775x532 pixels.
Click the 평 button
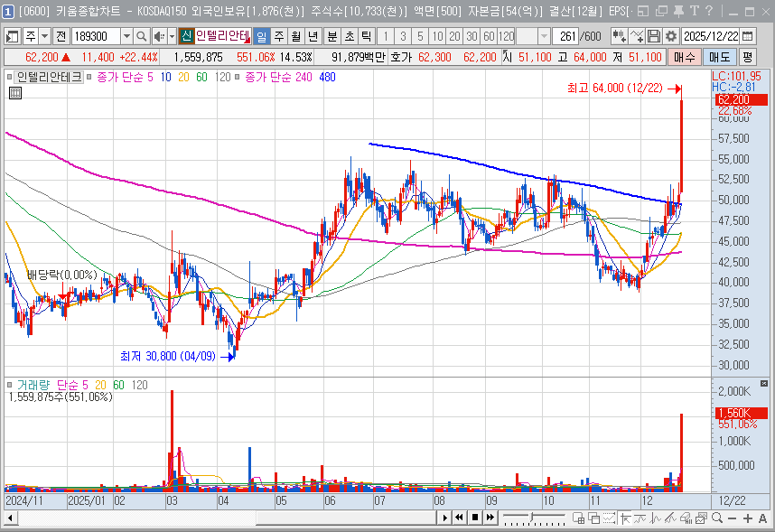click(x=747, y=57)
